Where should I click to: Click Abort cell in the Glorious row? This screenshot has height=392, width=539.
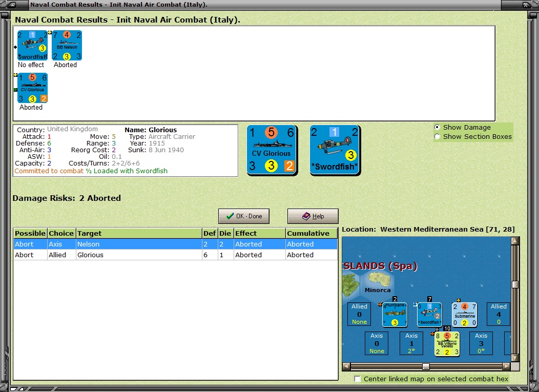pyautogui.click(x=30, y=255)
